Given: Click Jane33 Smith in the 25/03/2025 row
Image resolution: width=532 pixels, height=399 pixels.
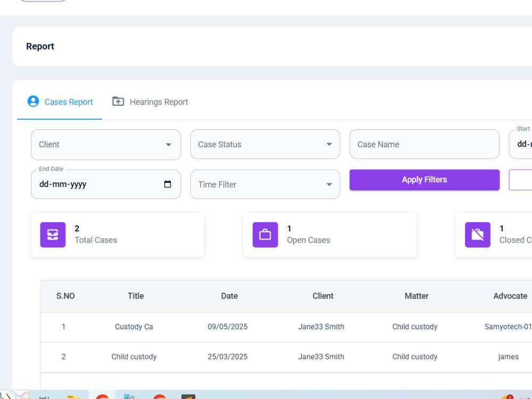Looking at the screenshot, I should tap(321, 356).
